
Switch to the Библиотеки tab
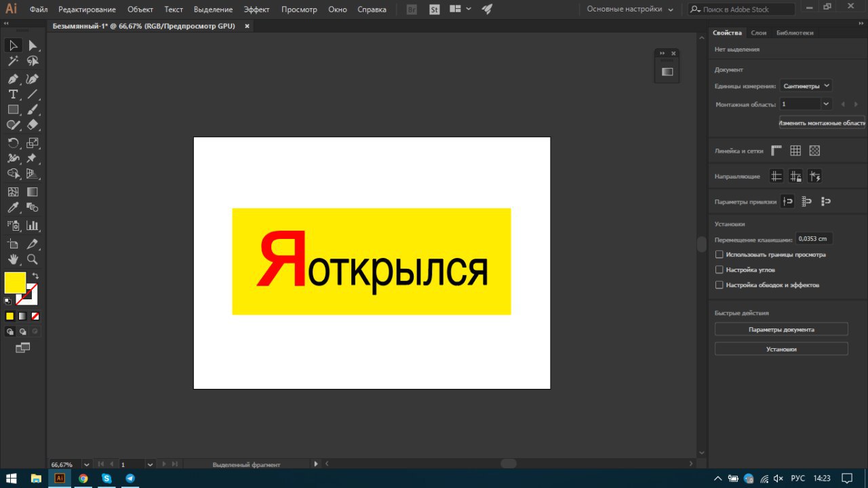[795, 33]
